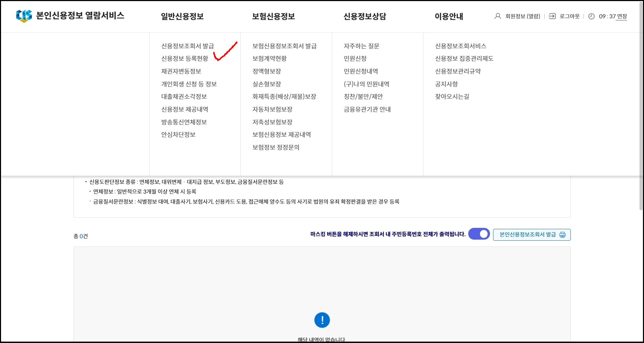Select 금융유관기관 안내 menu item
This screenshot has height=343, width=644.
[x=367, y=109]
